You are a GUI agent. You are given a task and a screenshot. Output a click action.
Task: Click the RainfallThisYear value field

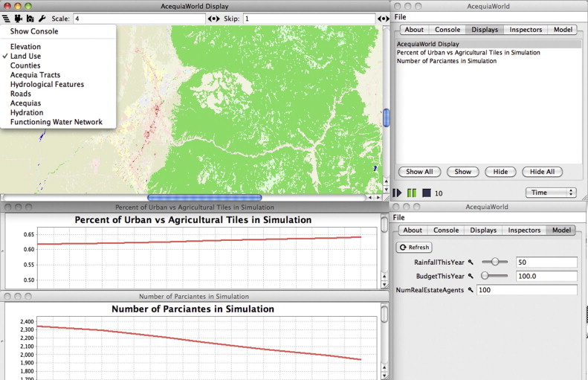pyautogui.click(x=546, y=263)
